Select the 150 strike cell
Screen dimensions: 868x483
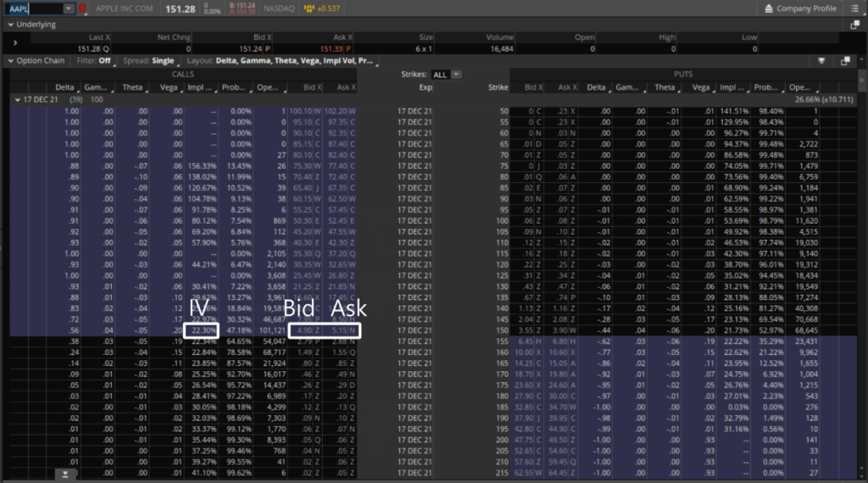[504, 330]
